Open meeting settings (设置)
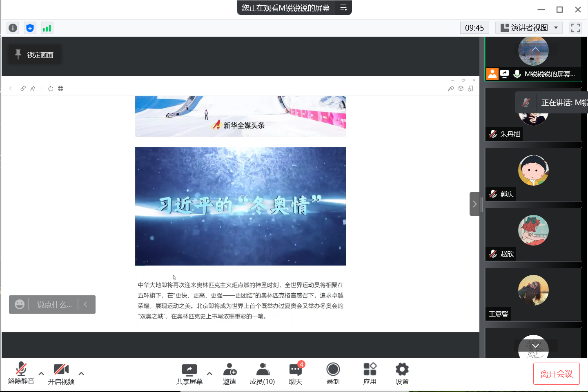The width and height of the screenshot is (588, 392). [x=402, y=374]
